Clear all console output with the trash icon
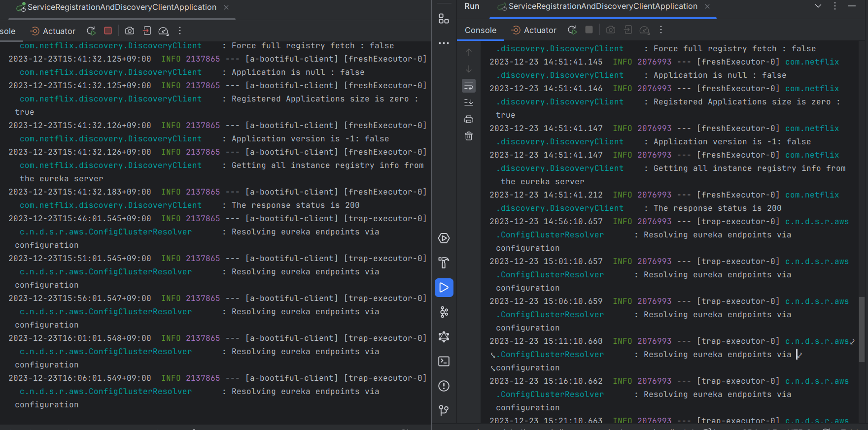This screenshot has width=868, height=430. pyautogui.click(x=469, y=136)
